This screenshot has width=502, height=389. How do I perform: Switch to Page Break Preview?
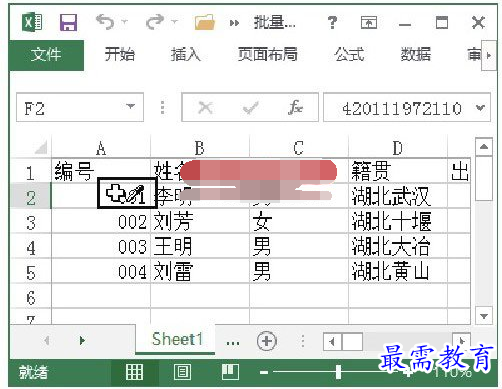(230, 372)
